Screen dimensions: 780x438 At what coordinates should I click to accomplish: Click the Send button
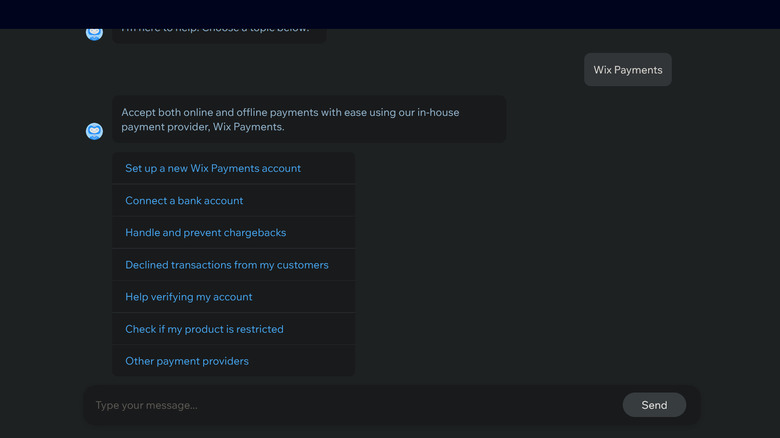click(654, 405)
